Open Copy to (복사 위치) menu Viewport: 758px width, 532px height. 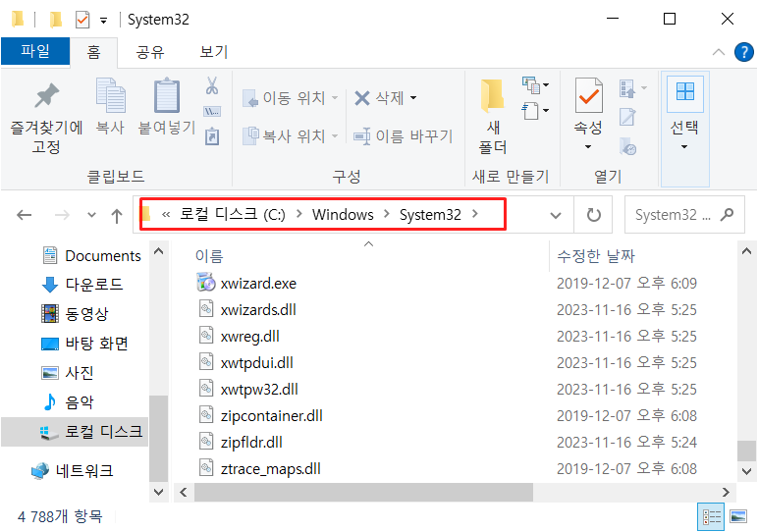(x=290, y=136)
